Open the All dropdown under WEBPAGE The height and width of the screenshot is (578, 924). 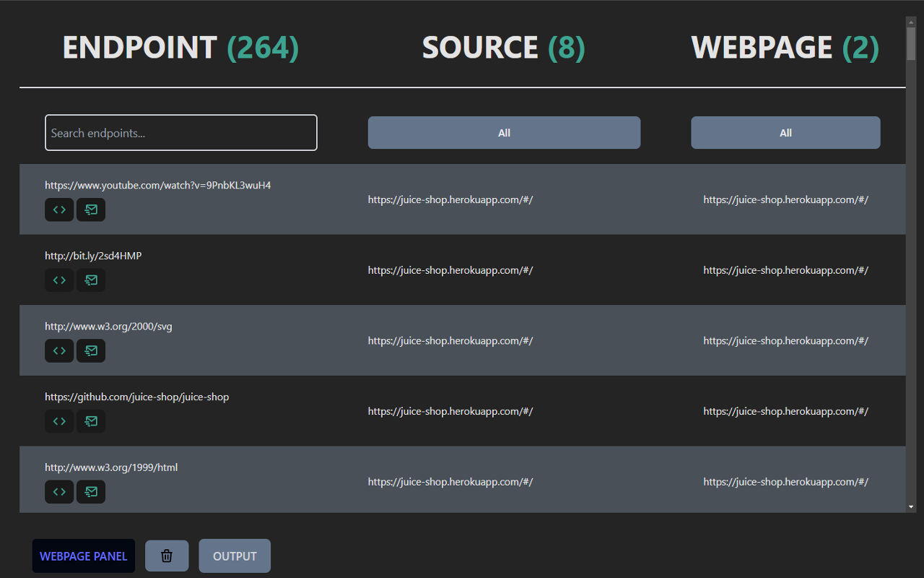tap(785, 132)
